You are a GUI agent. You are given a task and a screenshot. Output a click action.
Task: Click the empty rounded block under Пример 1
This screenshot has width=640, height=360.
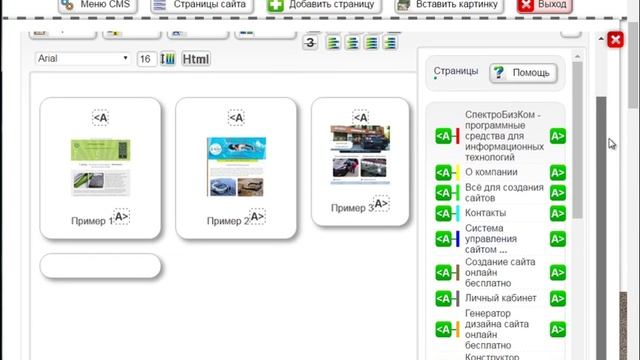point(100,266)
